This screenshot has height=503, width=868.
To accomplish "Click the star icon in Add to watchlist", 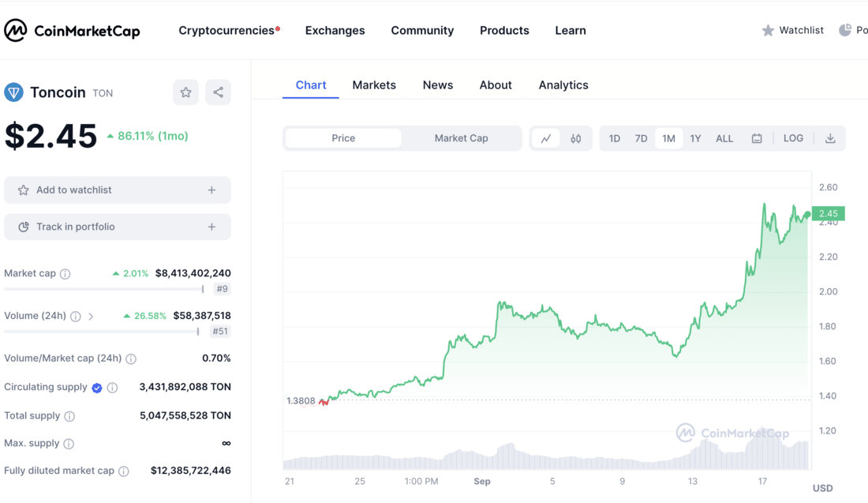I will click(x=23, y=190).
